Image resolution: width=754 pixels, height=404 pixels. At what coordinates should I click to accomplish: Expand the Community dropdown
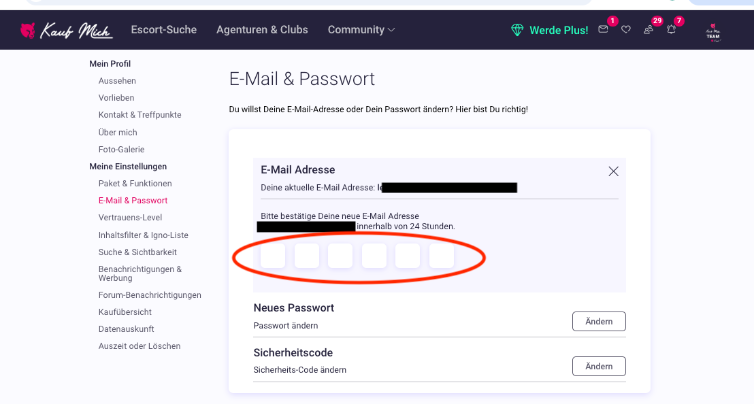[x=361, y=30]
